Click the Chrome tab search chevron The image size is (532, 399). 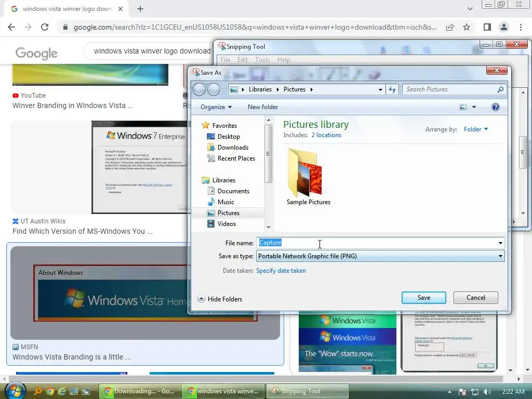pyautogui.click(x=470, y=9)
